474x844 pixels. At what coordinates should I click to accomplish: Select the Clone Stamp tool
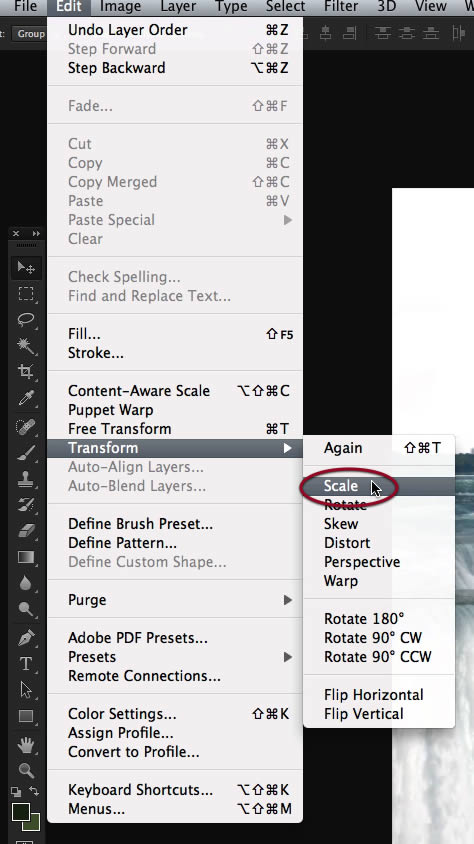(x=26, y=479)
